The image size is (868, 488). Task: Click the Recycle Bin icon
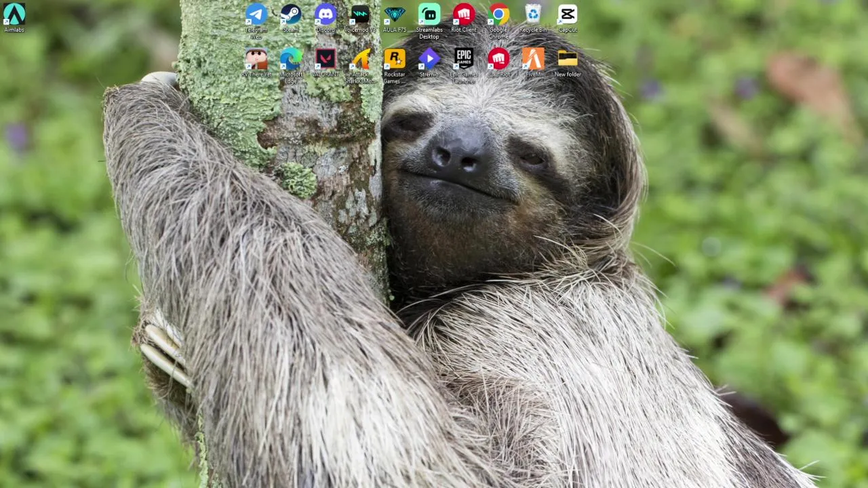click(x=533, y=18)
